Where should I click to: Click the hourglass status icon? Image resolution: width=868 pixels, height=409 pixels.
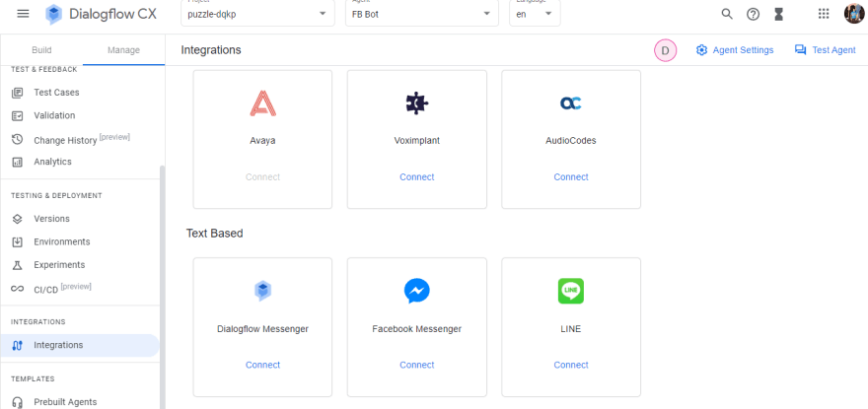click(779, 14)
